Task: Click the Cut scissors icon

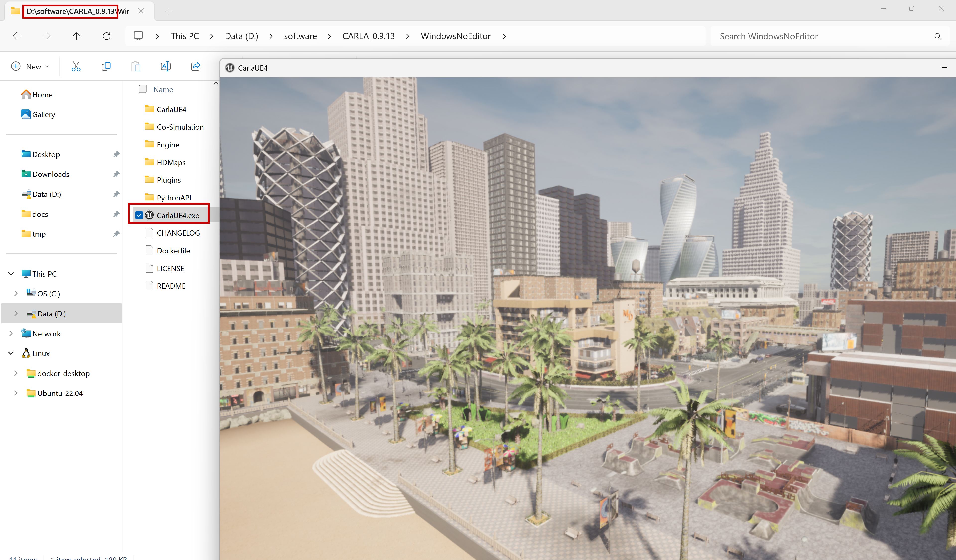Action: tap(76, 67)
